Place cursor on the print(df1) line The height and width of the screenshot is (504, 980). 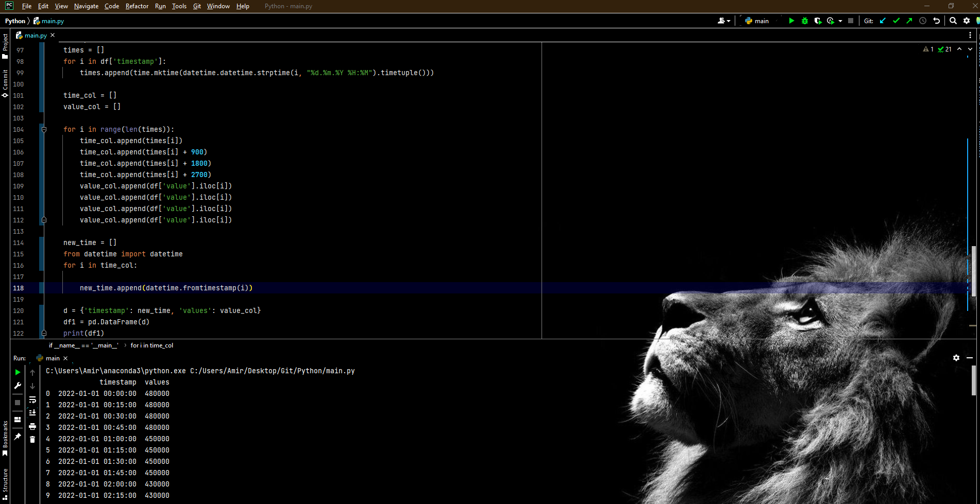coord(83,333)
